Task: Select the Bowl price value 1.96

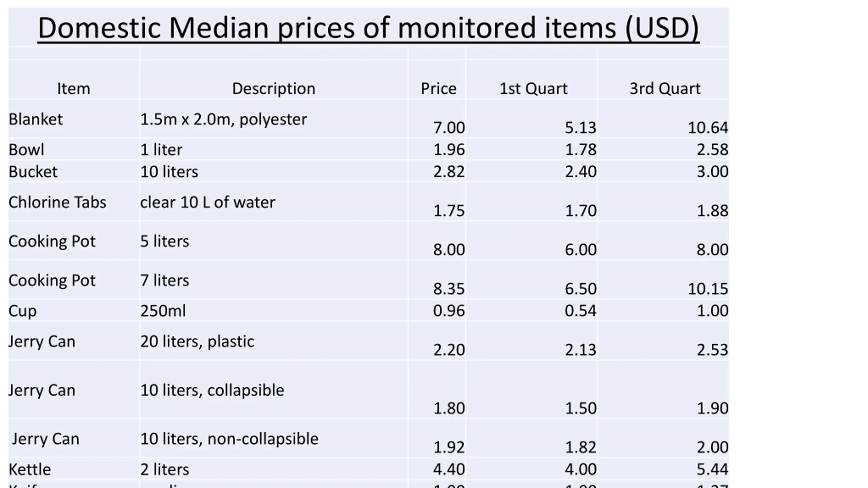Action: point(449,149)
